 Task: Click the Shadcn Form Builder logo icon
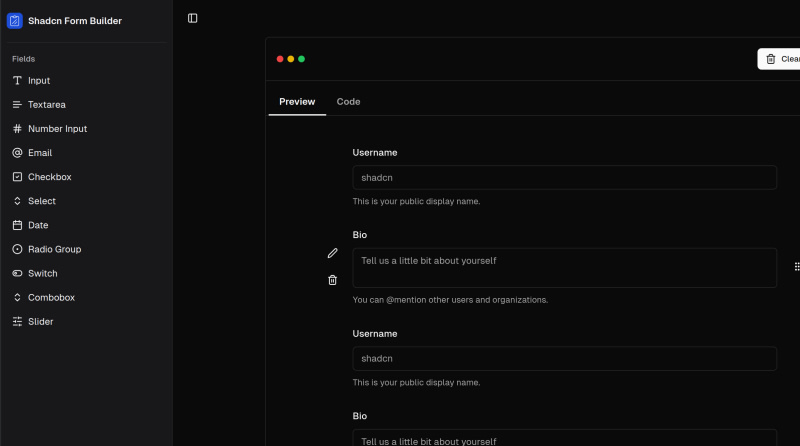15,20
